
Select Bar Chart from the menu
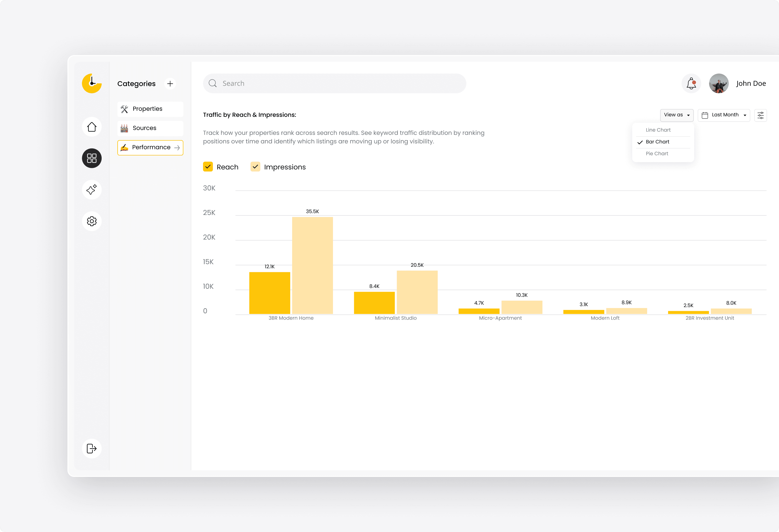(663, 142)
